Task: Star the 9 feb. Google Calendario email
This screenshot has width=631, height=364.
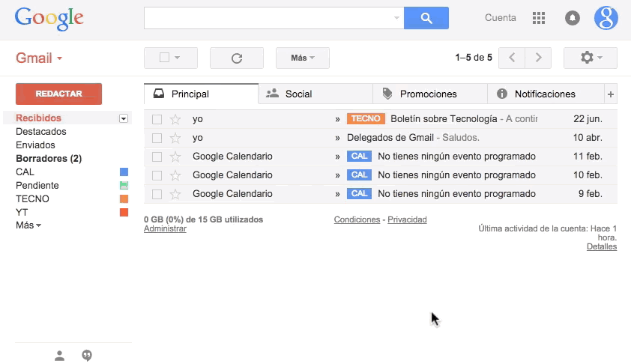Action: [175, 194]
